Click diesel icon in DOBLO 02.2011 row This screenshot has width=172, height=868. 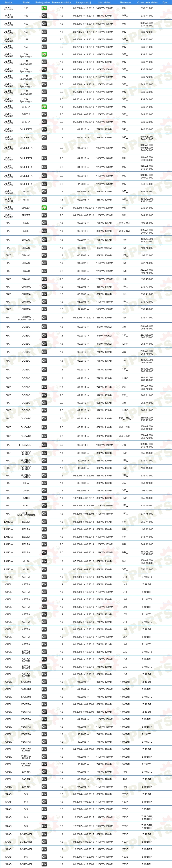pyautogui.click(x=44, y=387)
